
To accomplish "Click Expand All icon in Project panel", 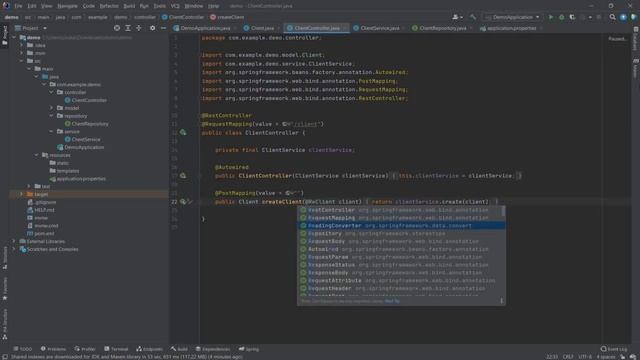I will [x=128, y=28].
